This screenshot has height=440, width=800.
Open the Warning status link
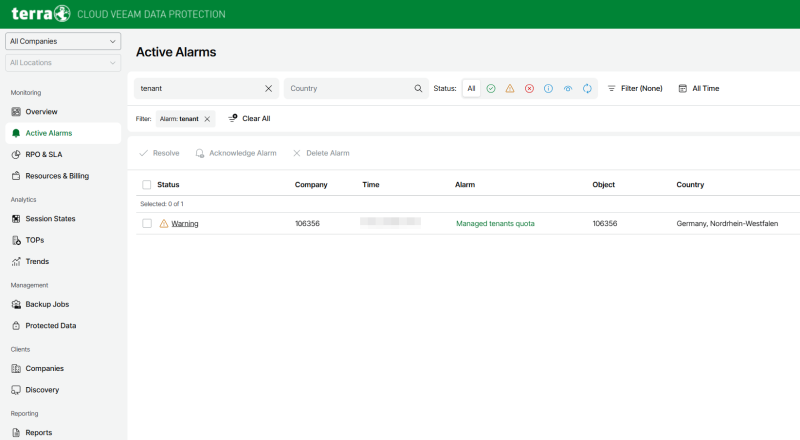coord(185,223)
